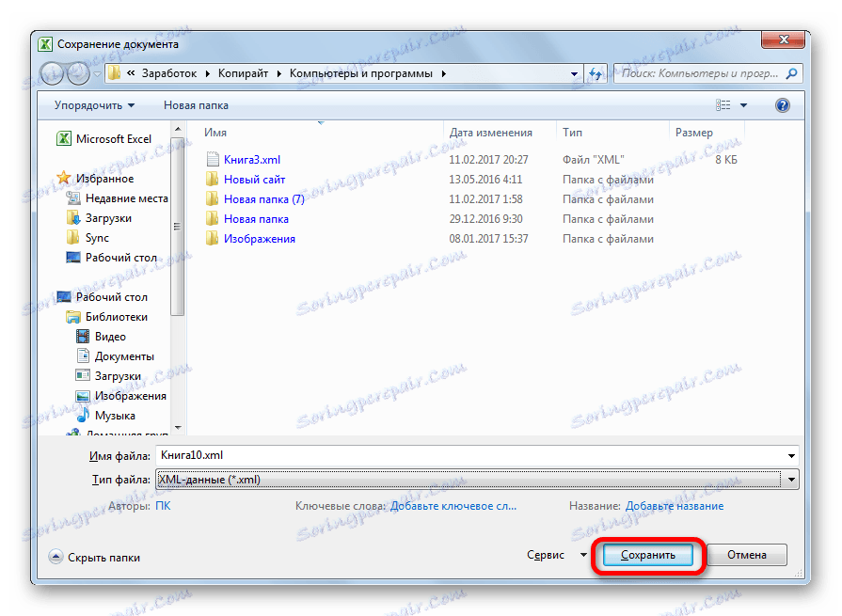Viewport: 842px width, 616px height.
Task: Expand arrow after Копирайт breadcrumb
Action: [279, 74]
